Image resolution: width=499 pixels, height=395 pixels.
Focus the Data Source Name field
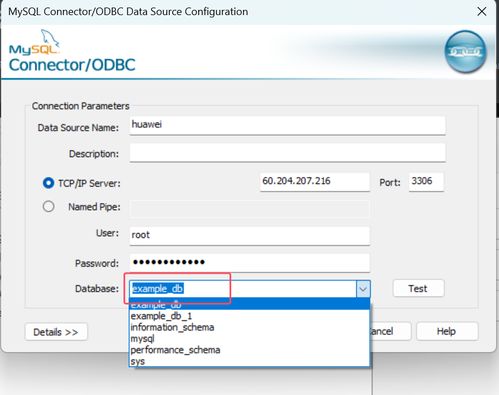tap(287, 125)
